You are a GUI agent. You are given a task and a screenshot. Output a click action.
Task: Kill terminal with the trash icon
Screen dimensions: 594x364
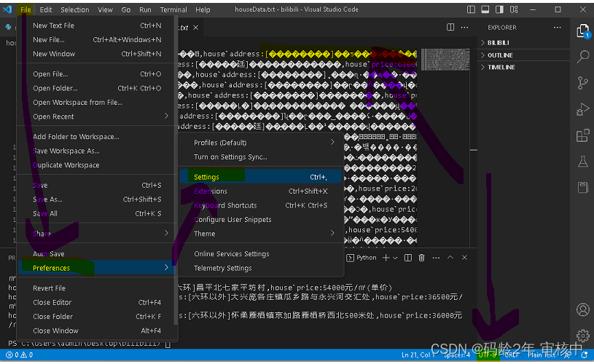[421, 258]
